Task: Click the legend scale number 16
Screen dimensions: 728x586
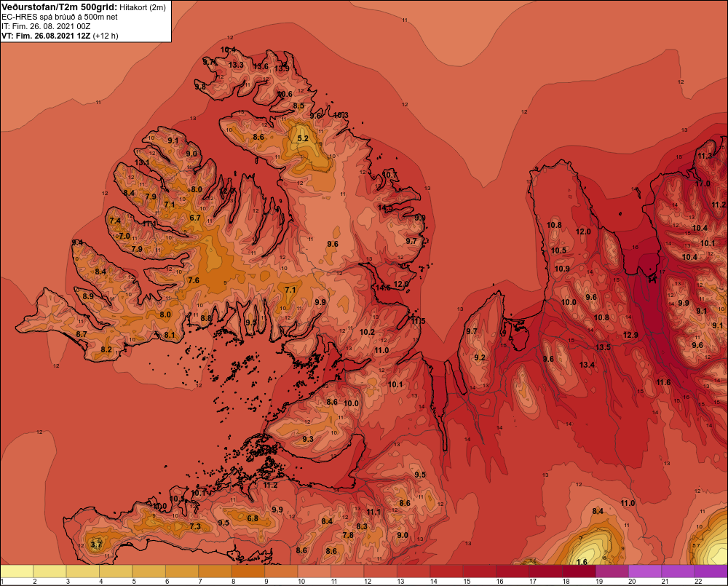Action: [x=499, y=582]
